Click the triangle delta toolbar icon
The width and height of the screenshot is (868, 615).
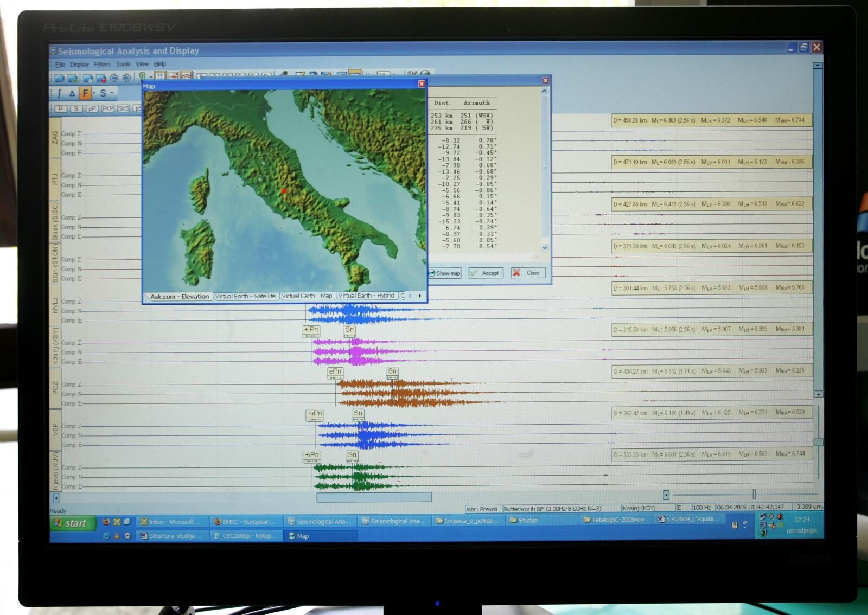(x=72, y=93)
